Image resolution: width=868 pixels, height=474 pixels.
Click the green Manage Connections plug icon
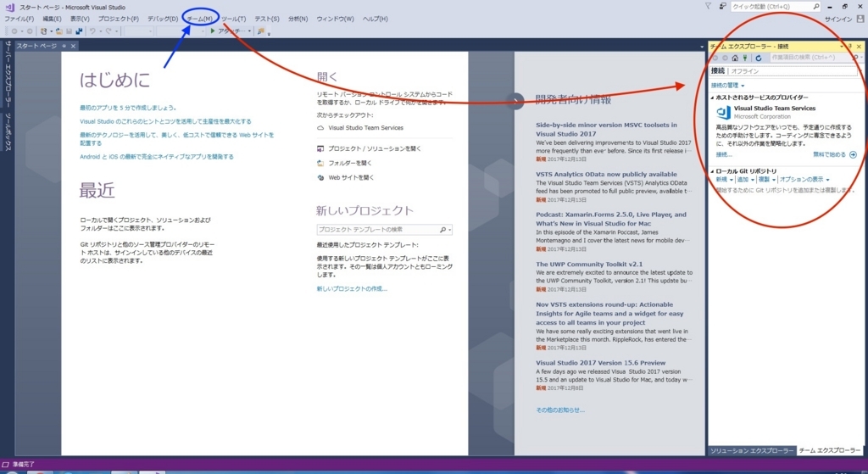coord(745,58)
